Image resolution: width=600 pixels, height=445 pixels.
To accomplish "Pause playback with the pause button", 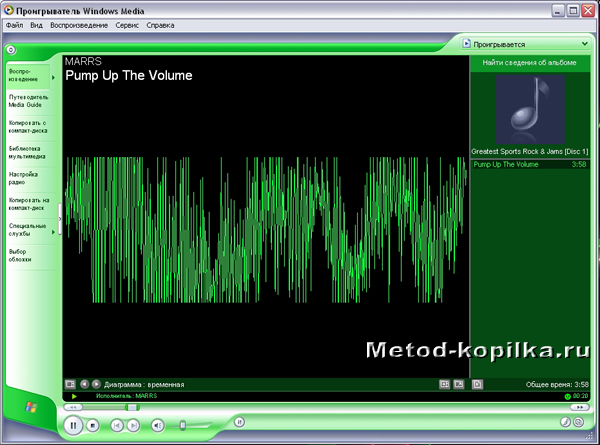I will point(73,425).
